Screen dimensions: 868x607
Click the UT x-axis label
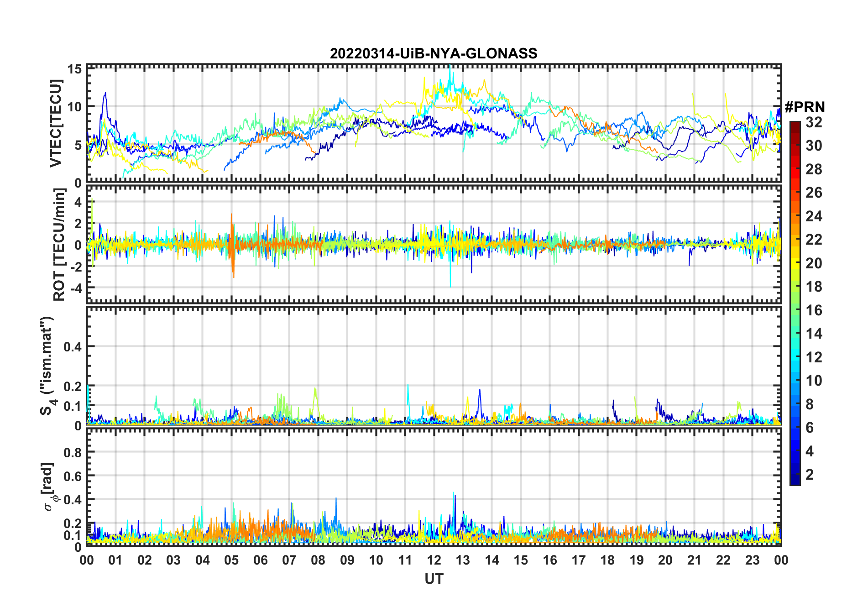click(x=434, y=579)
